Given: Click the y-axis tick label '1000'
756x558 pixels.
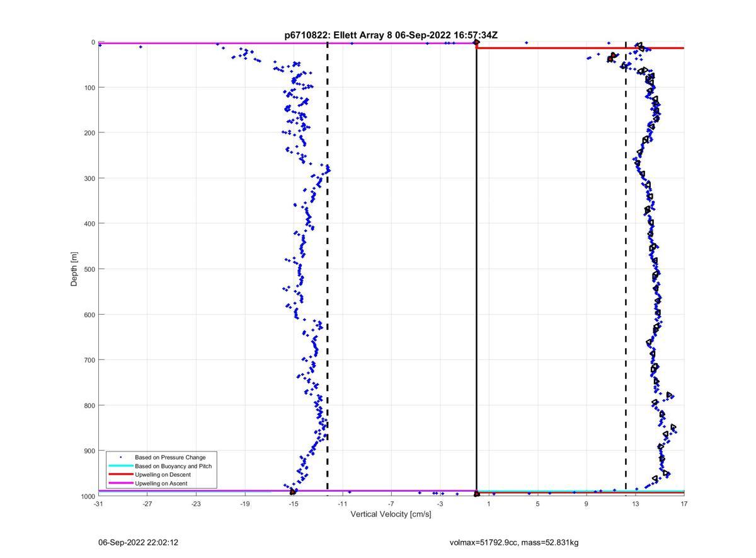Looking at the screenshot, I should tap(88, 496).
